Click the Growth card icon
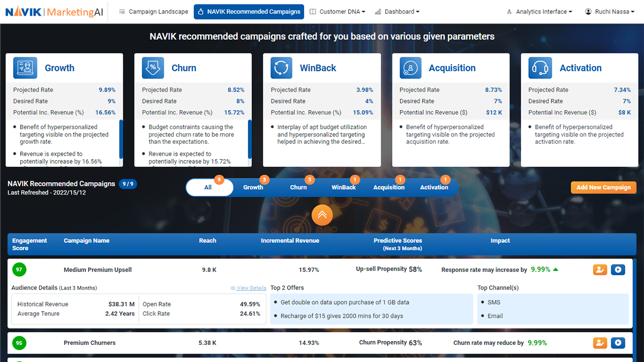This screenshot has height=362, width=644. pyautogui.click(x=25, y=68)
